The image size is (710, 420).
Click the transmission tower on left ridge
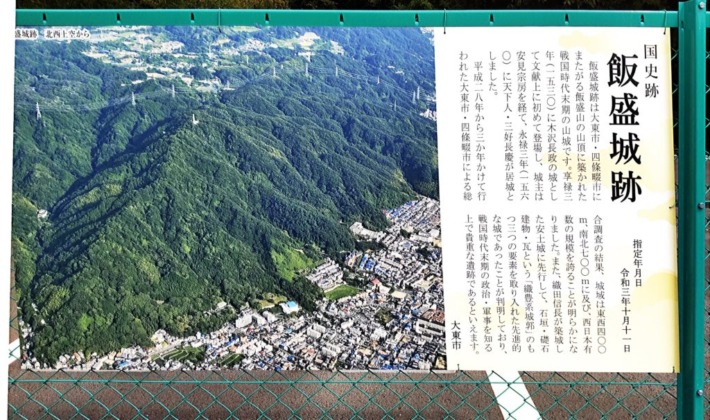coord(38,110)
